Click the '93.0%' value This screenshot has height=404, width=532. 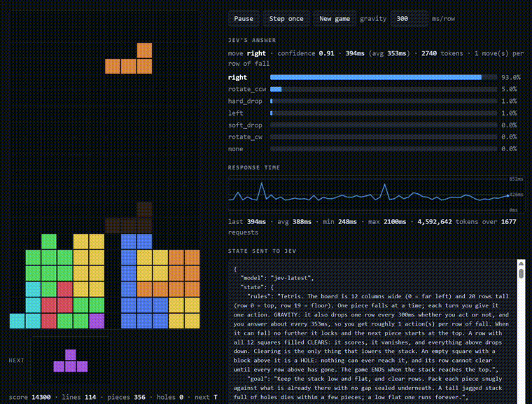click(510, 78)
